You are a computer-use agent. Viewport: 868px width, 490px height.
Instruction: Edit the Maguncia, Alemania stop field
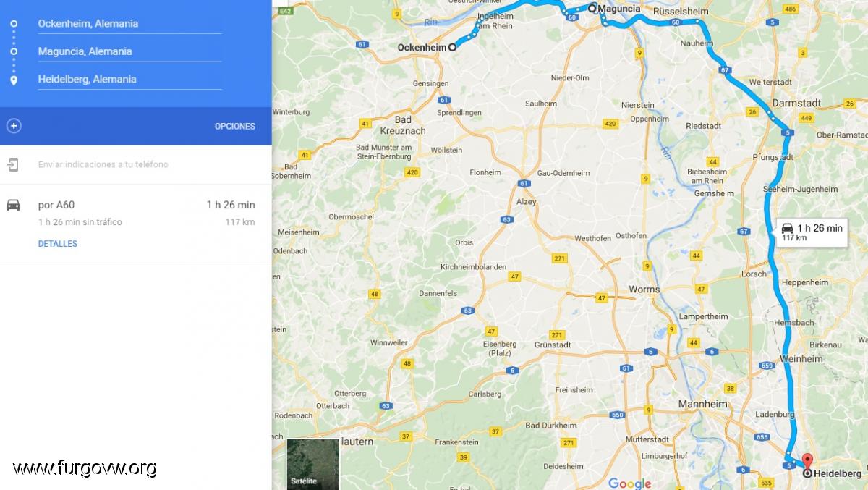click(x=129, y=51)
